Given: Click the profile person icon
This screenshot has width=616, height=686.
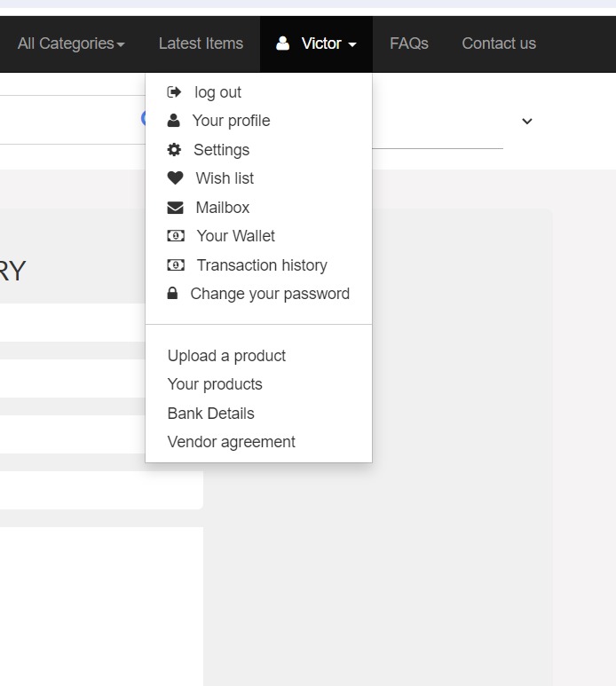Looking at the screenshot, I should click(x=174, y=121).
